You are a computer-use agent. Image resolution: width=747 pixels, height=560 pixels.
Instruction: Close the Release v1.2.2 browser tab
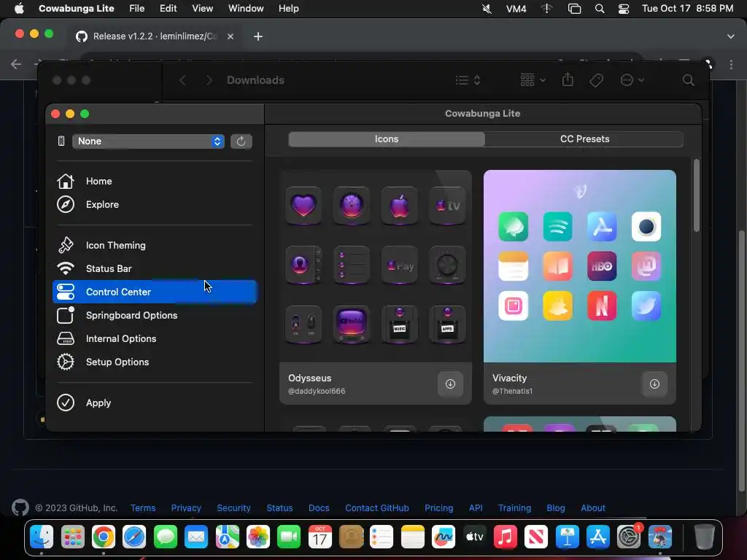[x=231, y=36]
